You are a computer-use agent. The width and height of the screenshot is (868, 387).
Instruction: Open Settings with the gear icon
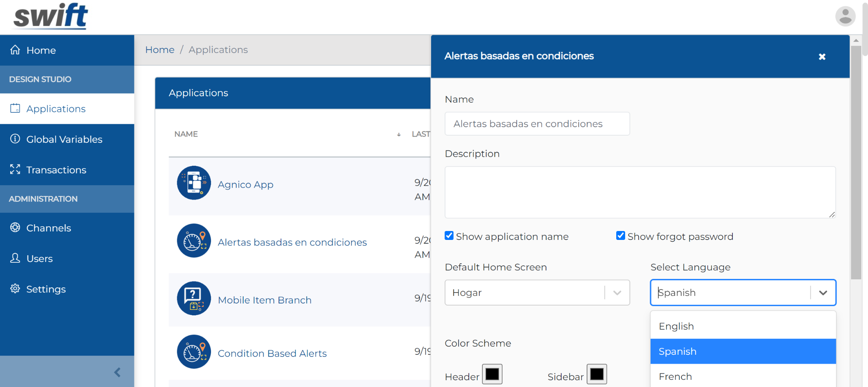[15, 289]
